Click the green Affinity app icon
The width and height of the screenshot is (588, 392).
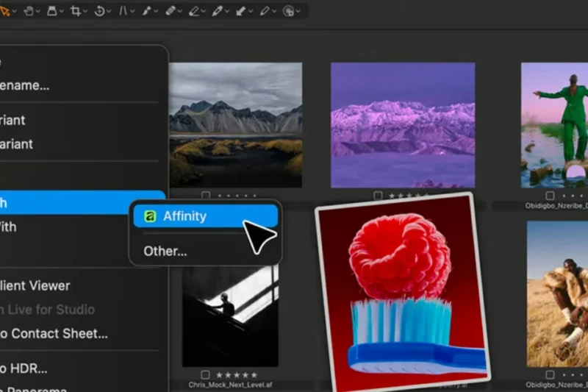[x=150, y=216]
